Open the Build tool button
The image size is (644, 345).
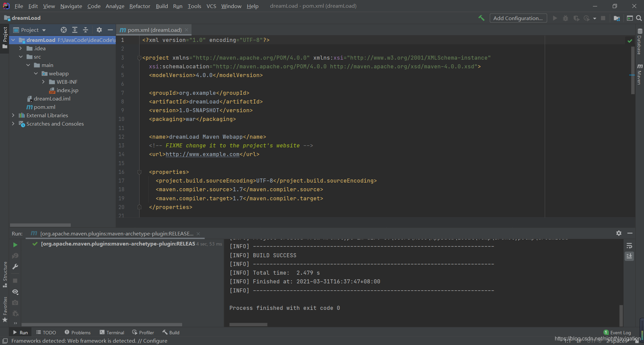171,333
